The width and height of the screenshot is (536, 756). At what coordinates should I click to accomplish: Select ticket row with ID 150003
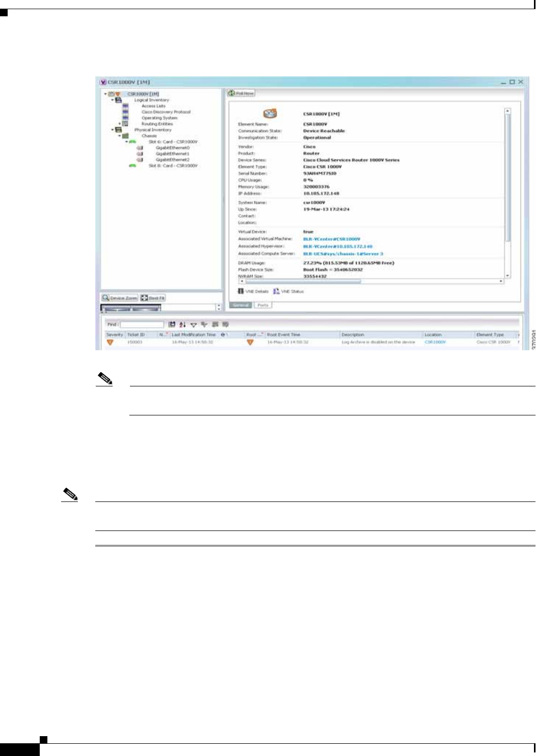[312, 342]
